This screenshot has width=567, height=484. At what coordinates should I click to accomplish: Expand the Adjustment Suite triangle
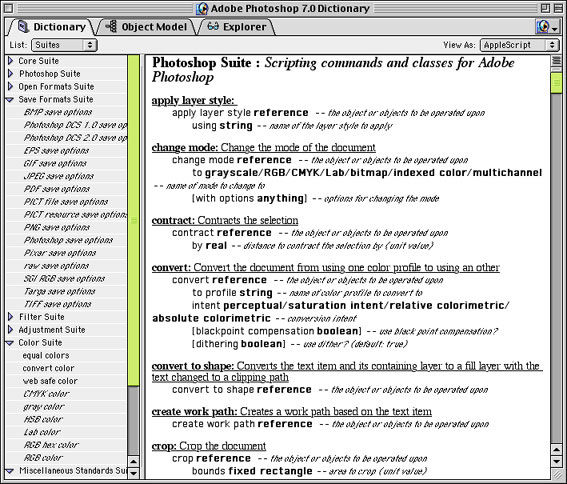(x=10, y=330)
